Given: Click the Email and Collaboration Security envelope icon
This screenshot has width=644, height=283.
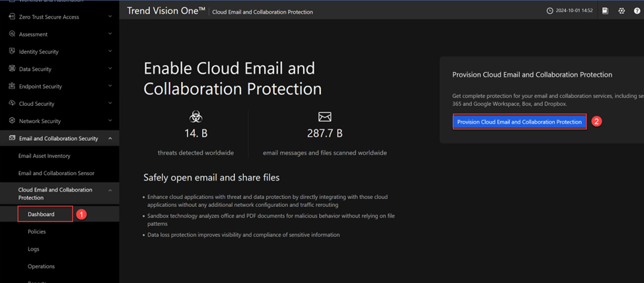Looking at the screenshot, I should [x=12, y=138].
